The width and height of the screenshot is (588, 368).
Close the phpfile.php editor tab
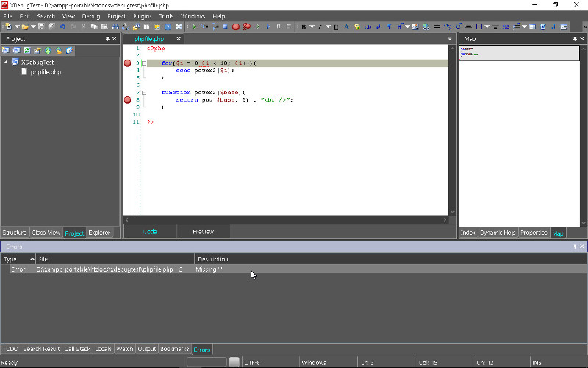[x=179, y=38]
